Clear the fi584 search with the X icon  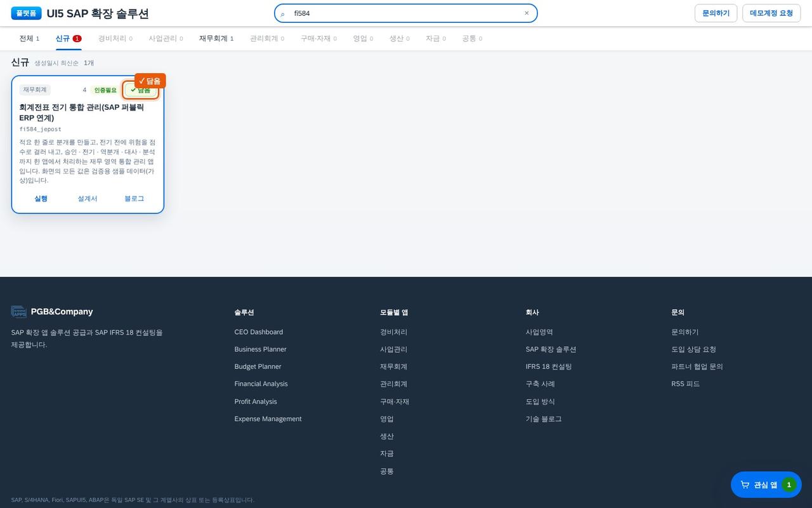coord(527,13)
